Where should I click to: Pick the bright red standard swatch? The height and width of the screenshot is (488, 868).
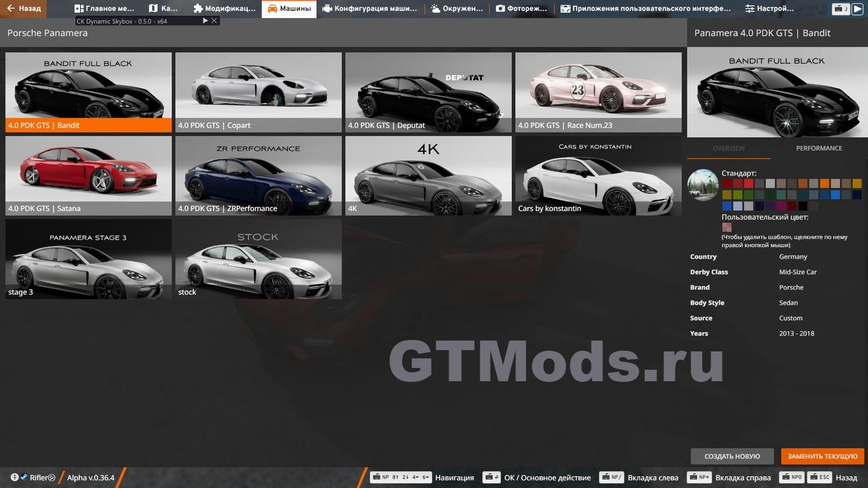749,183
